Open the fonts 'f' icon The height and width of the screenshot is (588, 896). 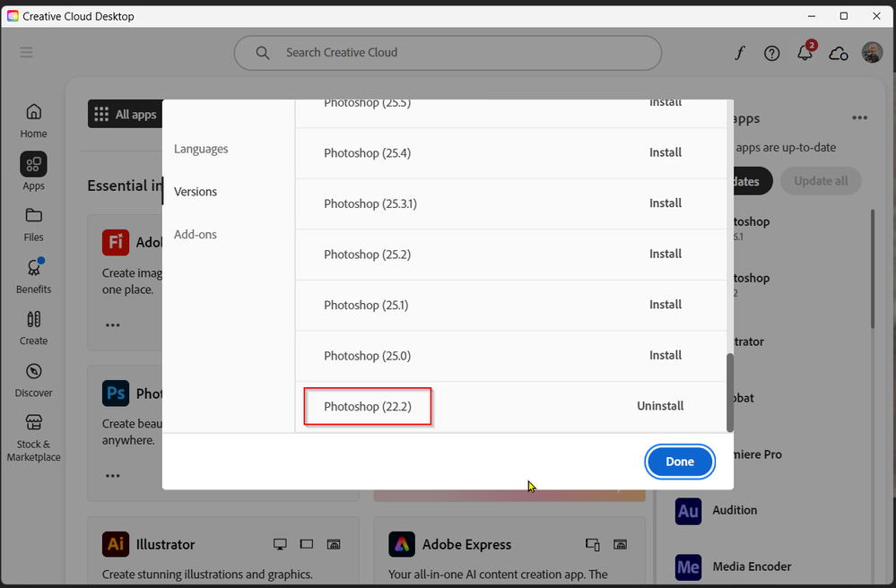[739, 53]
